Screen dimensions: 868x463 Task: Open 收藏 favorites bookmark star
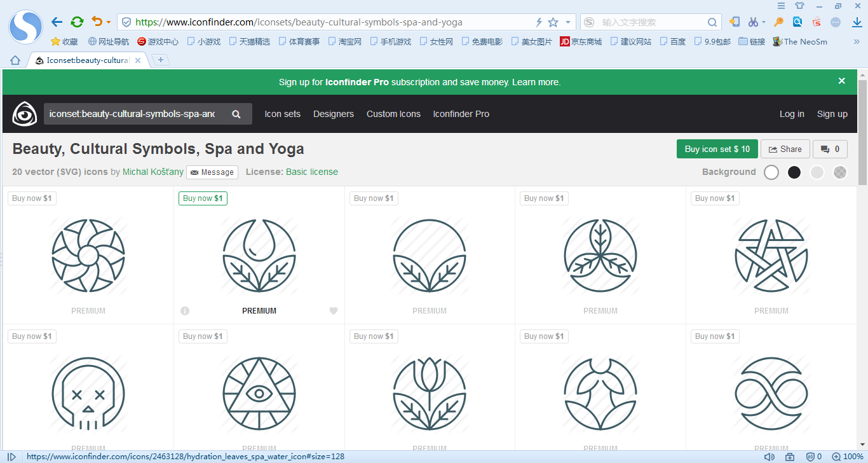[64, 41]
